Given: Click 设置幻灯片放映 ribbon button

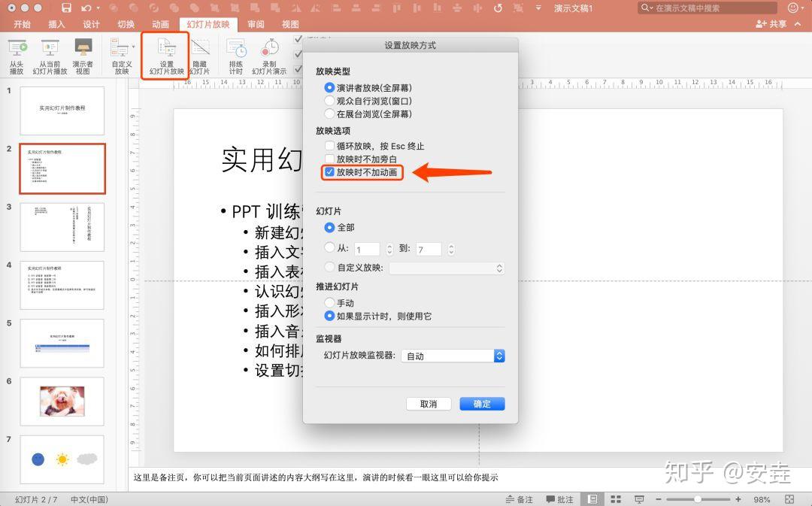Looking at the screenshot, I should [x=166, y=56].
